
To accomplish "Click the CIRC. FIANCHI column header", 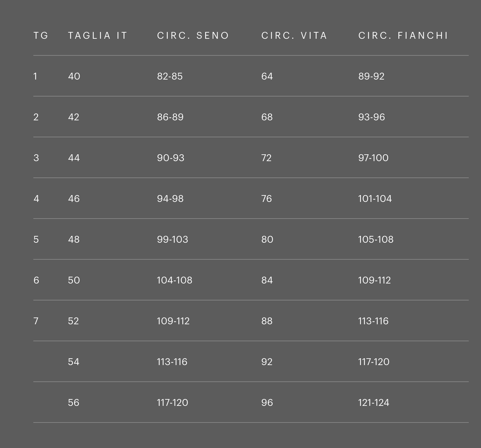I will tap(403, 35).
